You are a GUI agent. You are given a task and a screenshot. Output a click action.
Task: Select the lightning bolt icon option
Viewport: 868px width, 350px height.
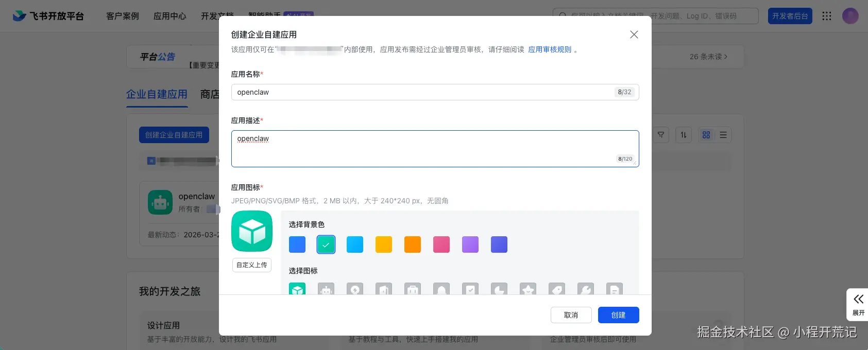pos(355,289)
